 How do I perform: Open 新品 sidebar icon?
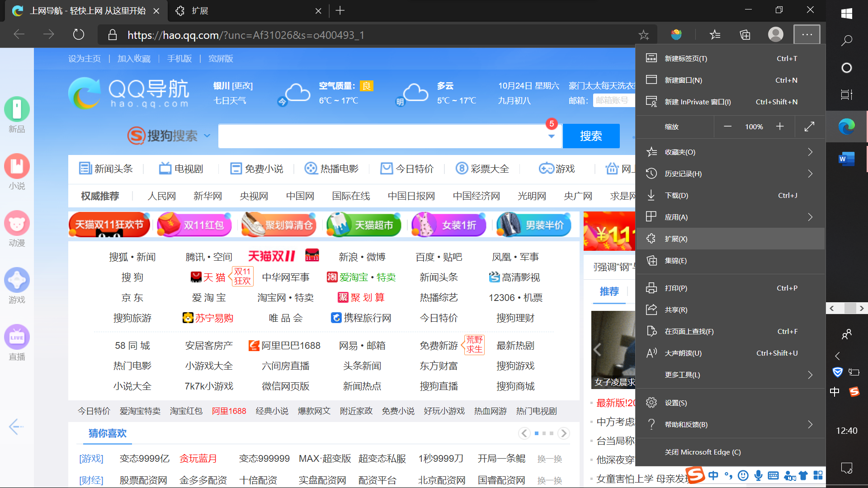[x=17, y=115]
